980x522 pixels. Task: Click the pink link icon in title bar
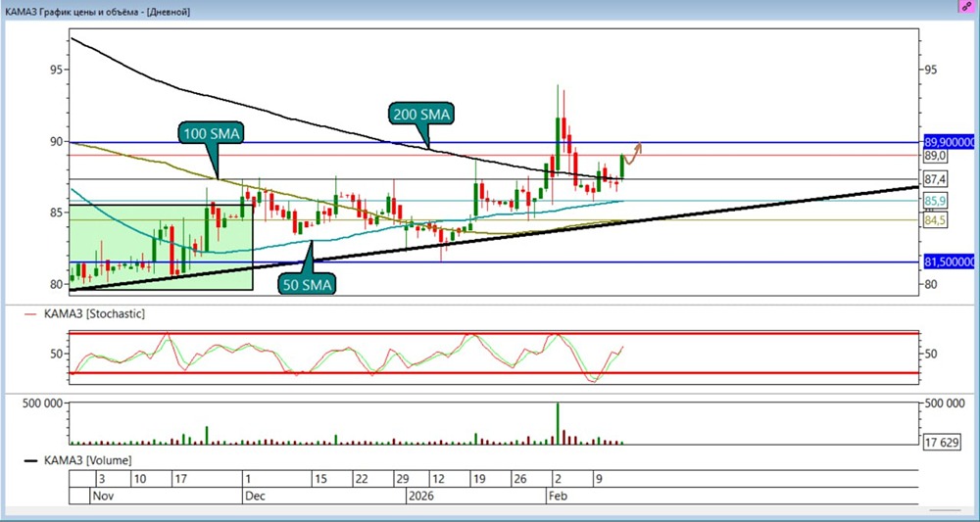(968, 6)
